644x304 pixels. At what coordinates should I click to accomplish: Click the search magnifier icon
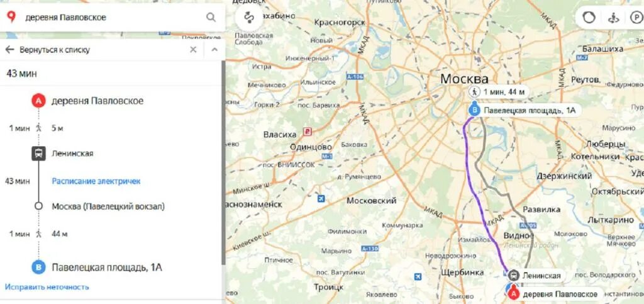click(x=211, y=18)
